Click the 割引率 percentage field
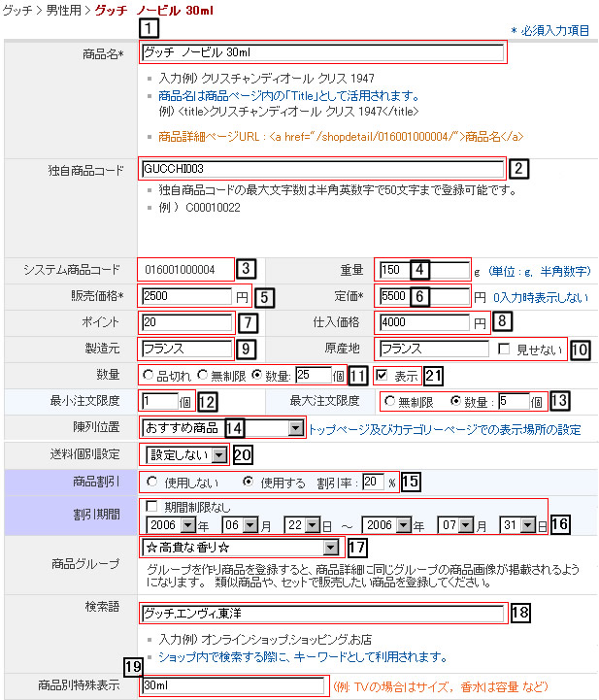Image resolution: width=599 pixels, height=700 pixels. coord(373,482)
